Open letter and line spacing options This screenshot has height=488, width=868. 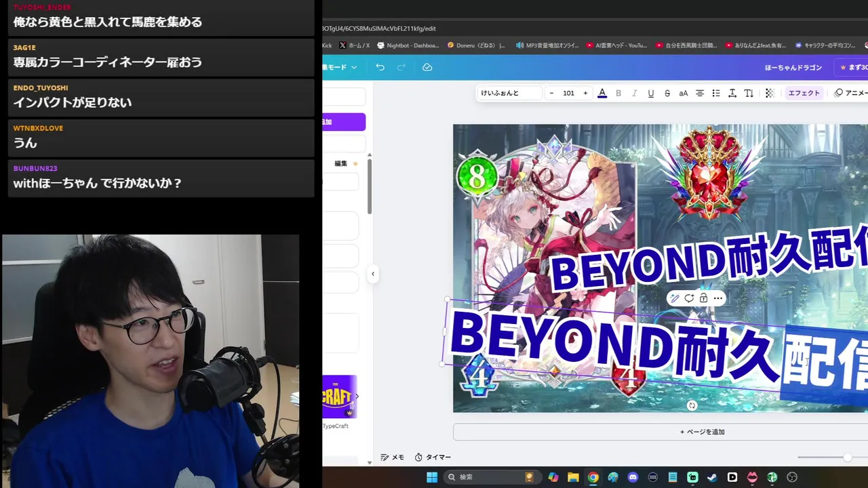(x=732, y=93)
